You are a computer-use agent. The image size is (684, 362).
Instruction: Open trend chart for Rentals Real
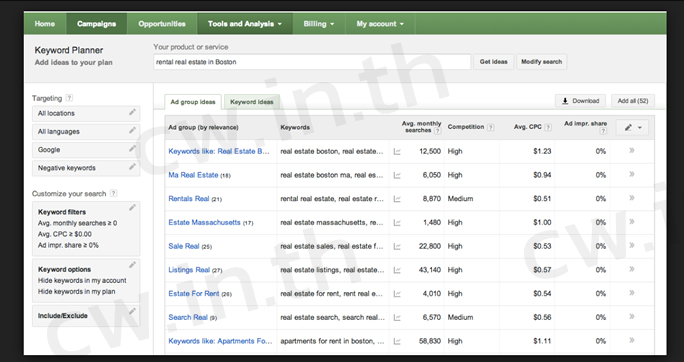coord(397,199)
